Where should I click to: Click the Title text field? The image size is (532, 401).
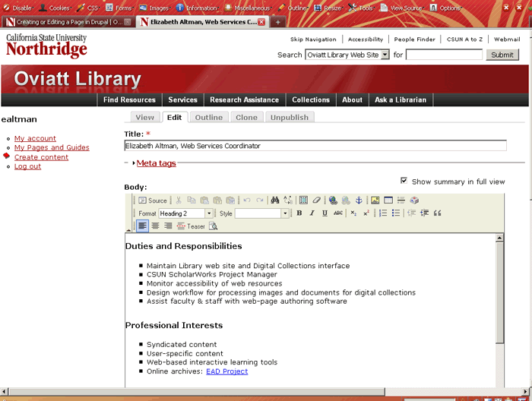[315, 146]
